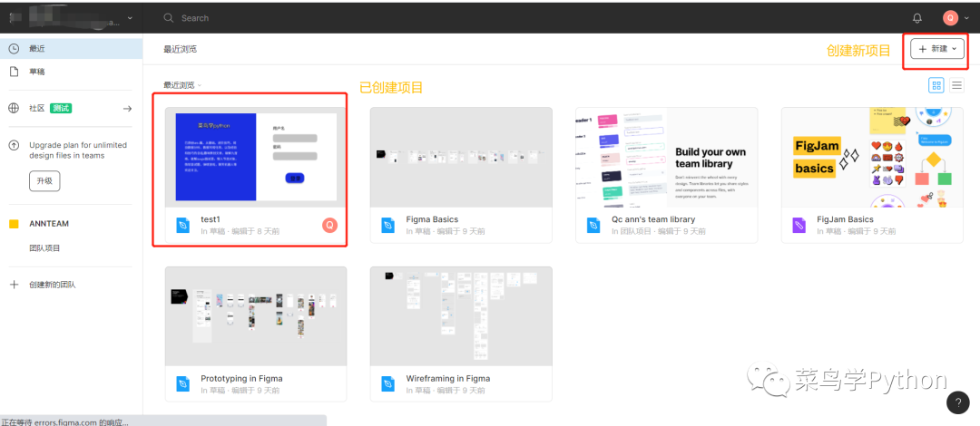
Task: Click the 测试 badge next to 社区
Action: (x=62, y=108)
